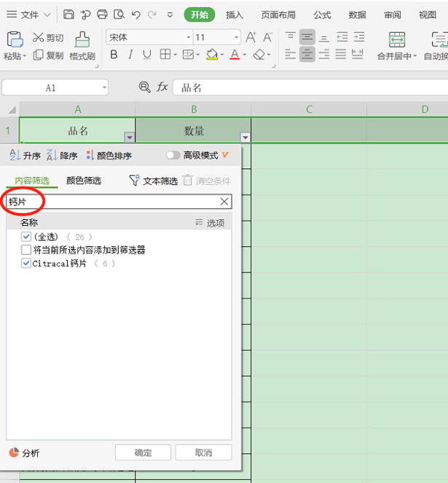The height and width of the screenshot is (483, 448).
Task: Open the 开始 ribbon tab
Action: [200, 15]
